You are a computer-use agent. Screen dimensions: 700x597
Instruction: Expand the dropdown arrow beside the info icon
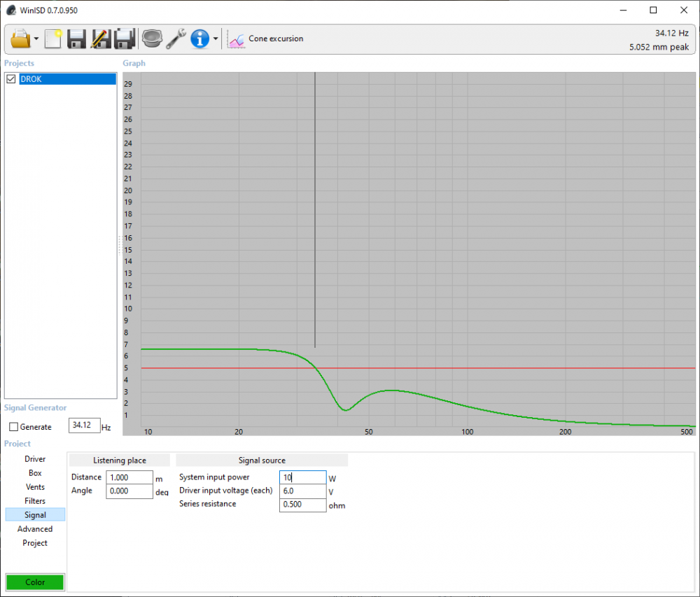(x=216, y=39)
